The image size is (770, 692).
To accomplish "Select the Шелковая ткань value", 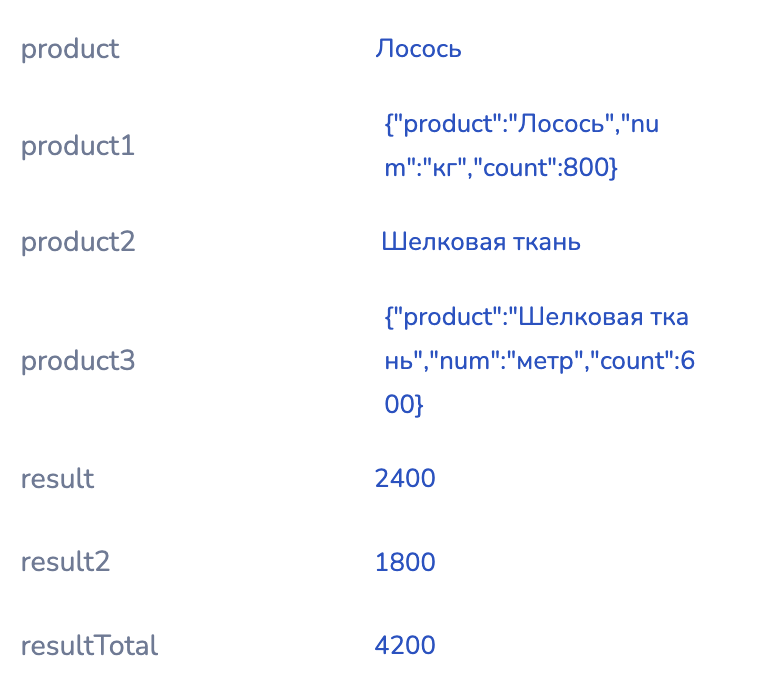I will click(x=481, y=242).
